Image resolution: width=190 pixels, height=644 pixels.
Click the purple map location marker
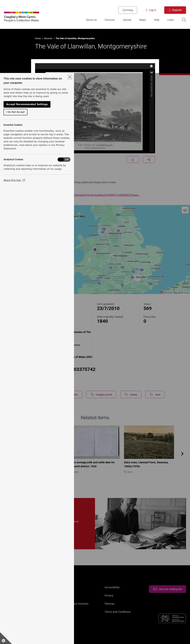95,250
